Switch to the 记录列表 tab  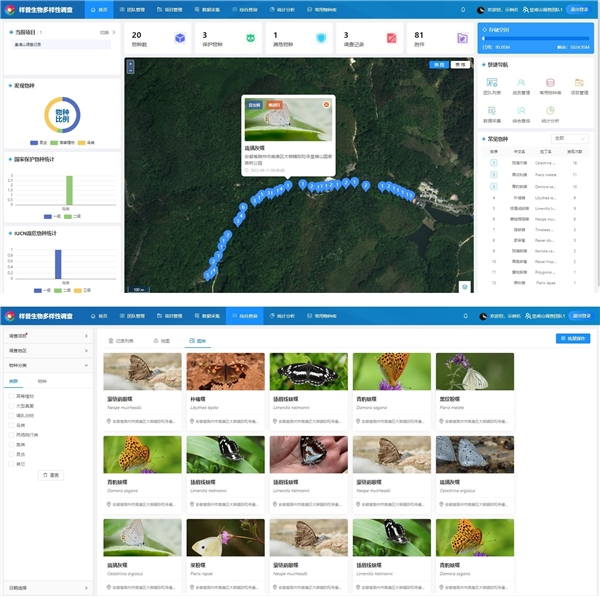pyautogui.click(x=121, y=341)
